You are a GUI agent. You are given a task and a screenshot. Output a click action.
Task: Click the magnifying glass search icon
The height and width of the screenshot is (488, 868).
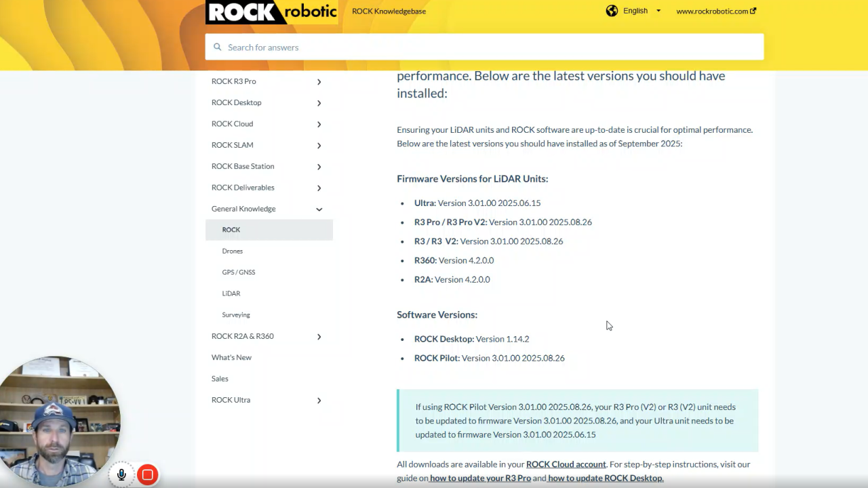pos(217,47)
